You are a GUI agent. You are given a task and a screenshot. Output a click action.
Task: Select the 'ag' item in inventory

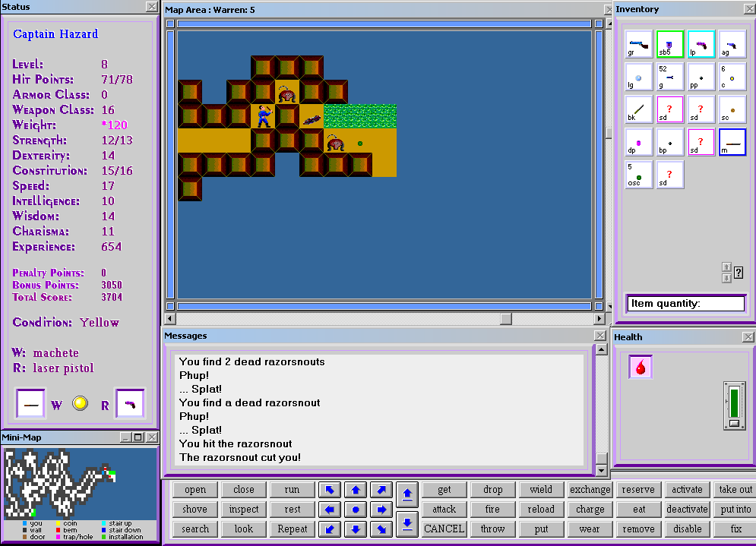[732, 44]
